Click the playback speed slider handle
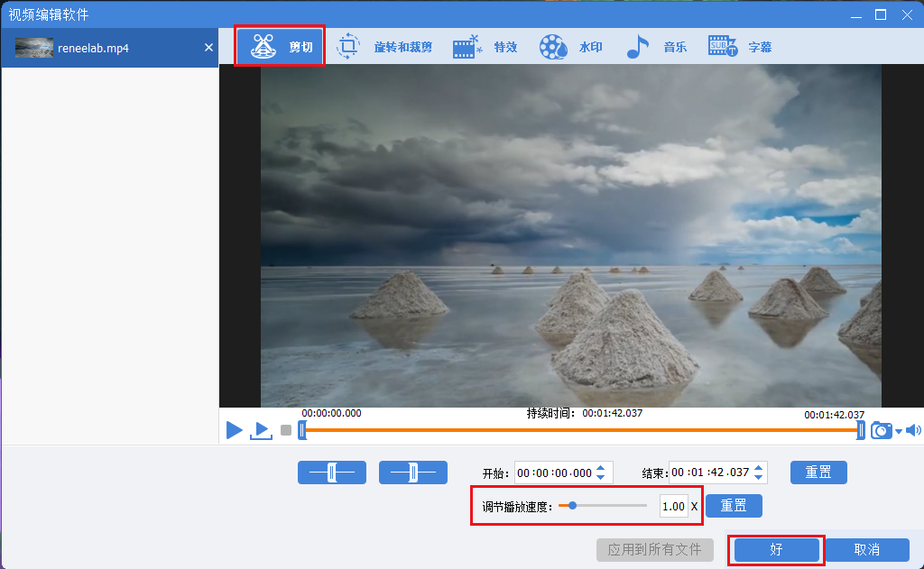This screenshot has width=924, height=569. pos(572,505)
